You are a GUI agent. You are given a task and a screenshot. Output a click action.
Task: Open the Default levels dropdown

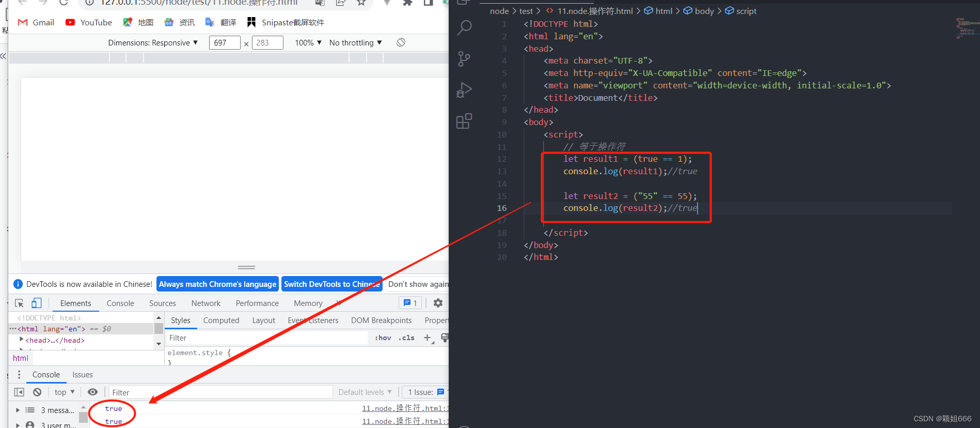click(365, 392)
